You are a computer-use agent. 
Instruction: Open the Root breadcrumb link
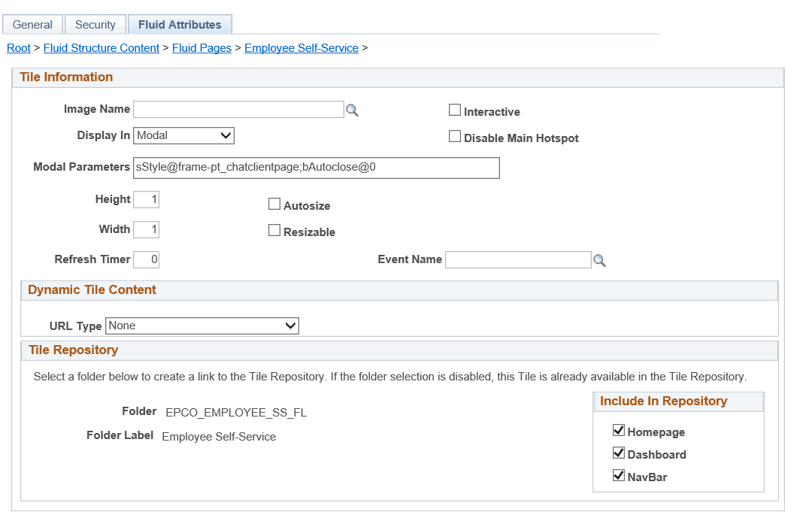(18, 48)
